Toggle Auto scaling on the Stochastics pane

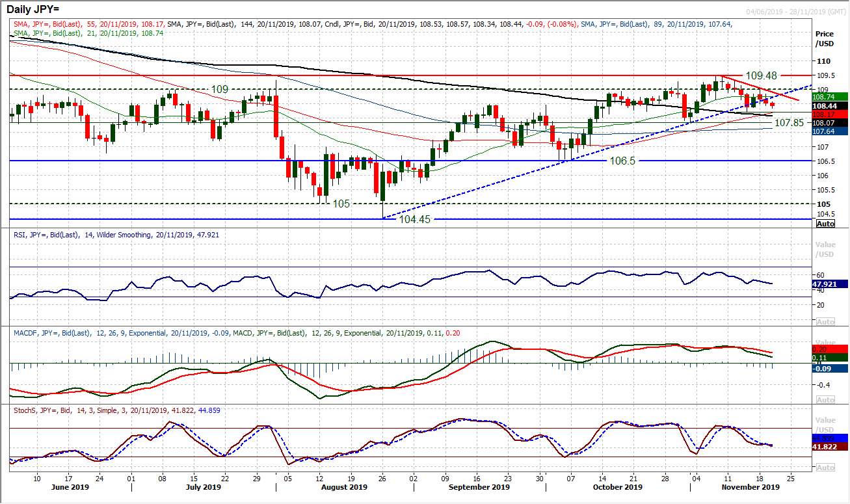(x=825, y=467)
